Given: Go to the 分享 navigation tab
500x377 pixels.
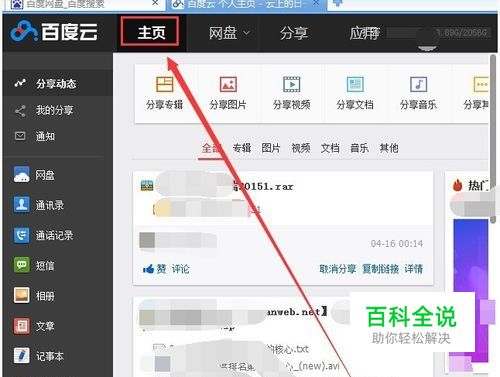Looking at the screenshot, I should pyautogui.click(x=294, y=33).
